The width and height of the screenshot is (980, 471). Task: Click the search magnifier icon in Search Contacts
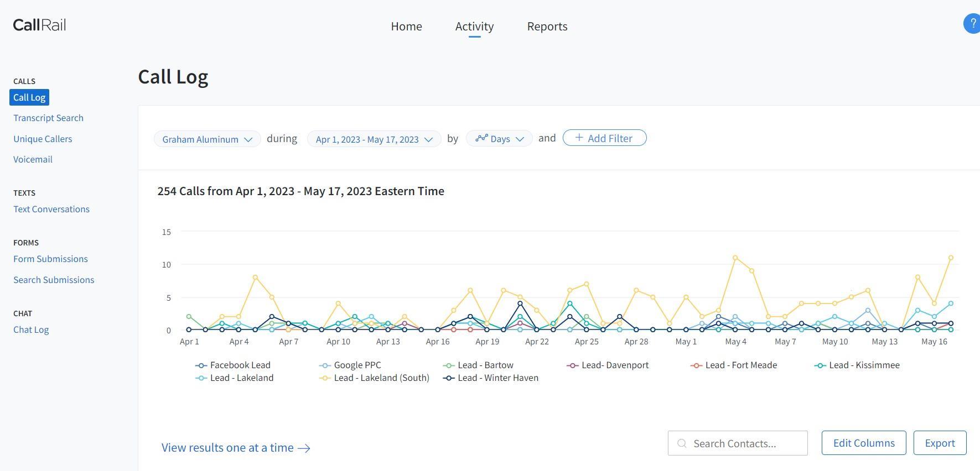coord(682,443)
